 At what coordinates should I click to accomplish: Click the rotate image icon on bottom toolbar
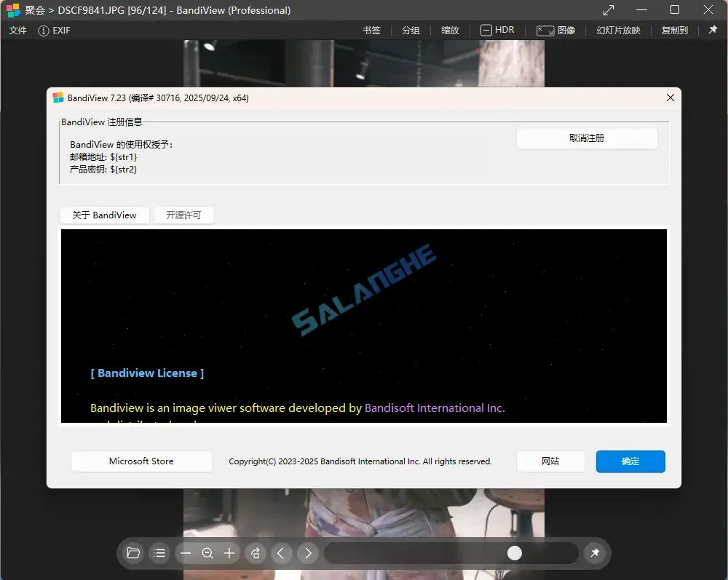click(x=256, y=553)
